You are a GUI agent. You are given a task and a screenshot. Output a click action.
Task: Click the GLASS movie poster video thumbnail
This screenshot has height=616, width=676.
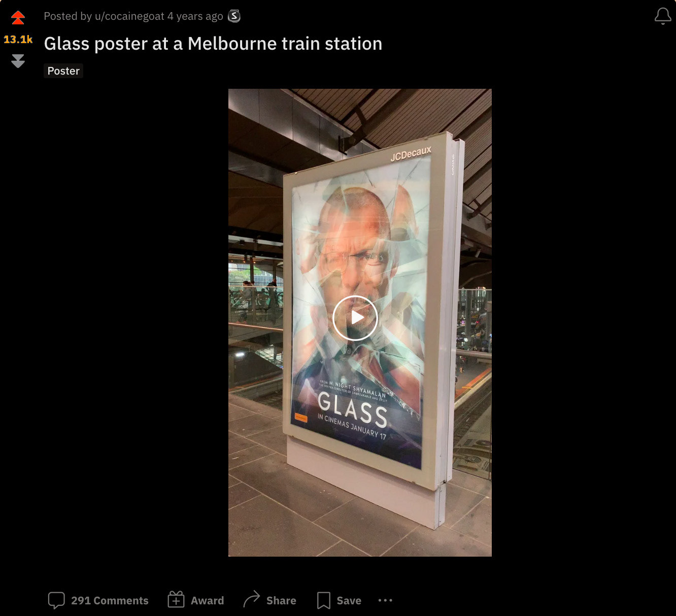coord(360,323)
